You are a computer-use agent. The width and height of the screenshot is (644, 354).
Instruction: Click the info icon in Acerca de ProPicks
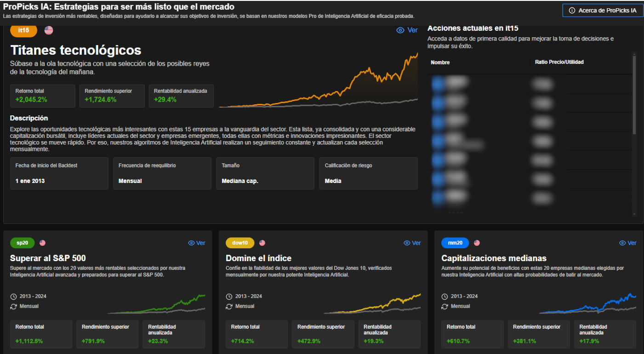(572, 10)
